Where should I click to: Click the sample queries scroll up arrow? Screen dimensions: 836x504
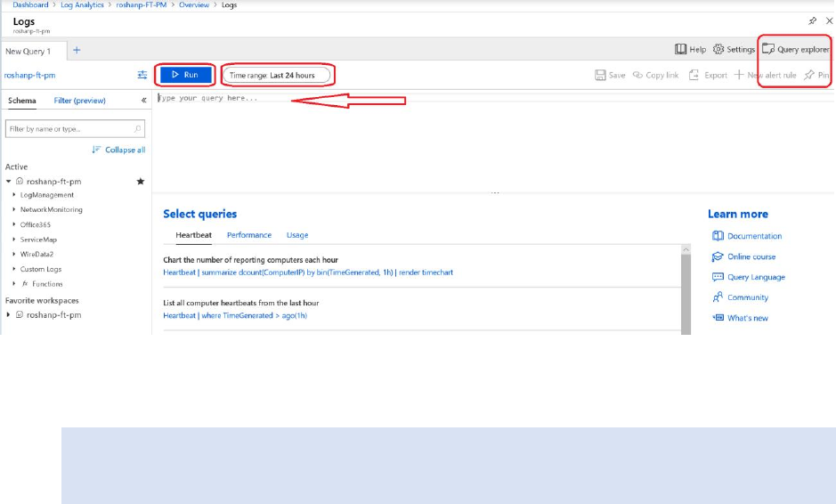click(686, 249)
